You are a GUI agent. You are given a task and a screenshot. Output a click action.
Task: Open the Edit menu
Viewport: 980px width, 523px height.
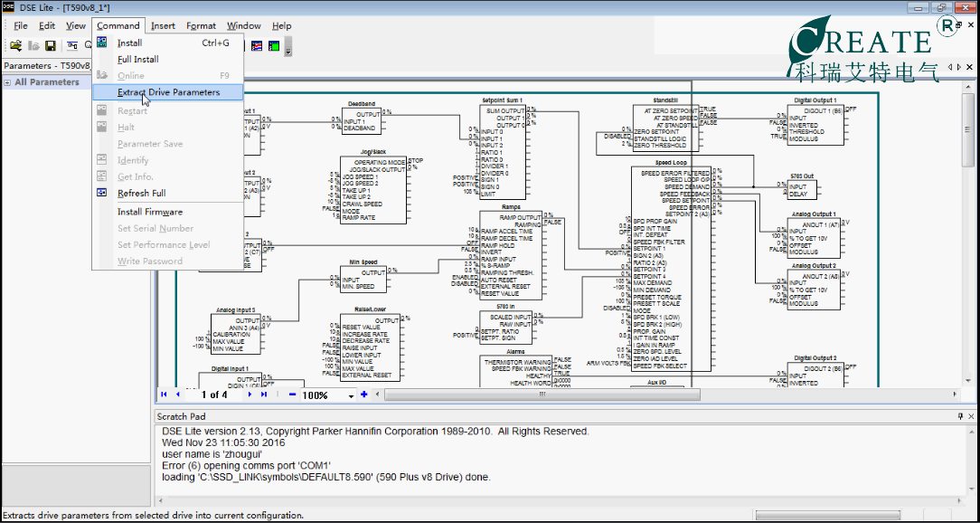(x=47, y=25)
